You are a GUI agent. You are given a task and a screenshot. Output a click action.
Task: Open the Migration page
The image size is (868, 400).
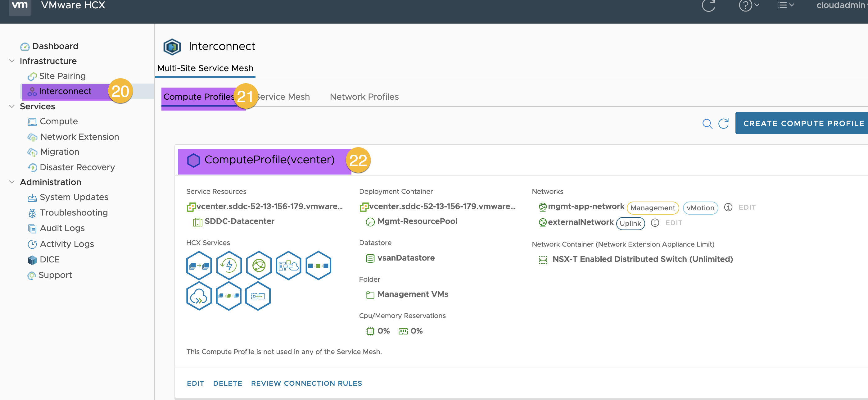click(53, 152)
